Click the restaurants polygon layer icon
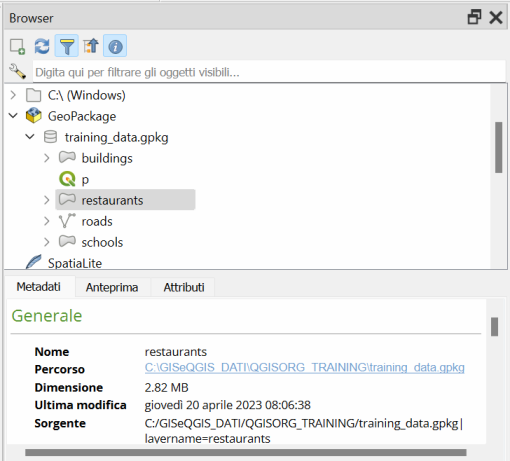The image size is (510, 461). click(67, 199)
